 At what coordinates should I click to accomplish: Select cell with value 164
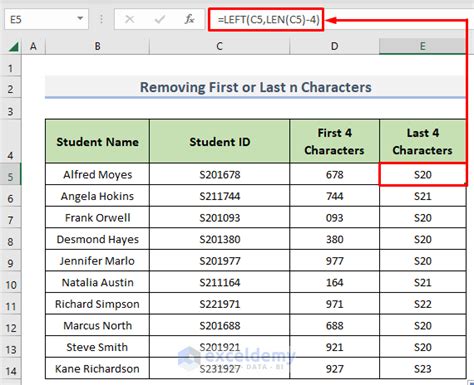coord(335,282)
